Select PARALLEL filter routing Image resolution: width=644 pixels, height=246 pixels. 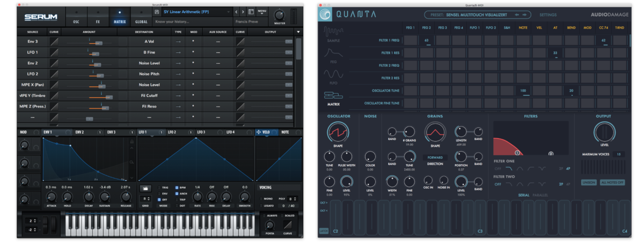(x=541, y=196)
